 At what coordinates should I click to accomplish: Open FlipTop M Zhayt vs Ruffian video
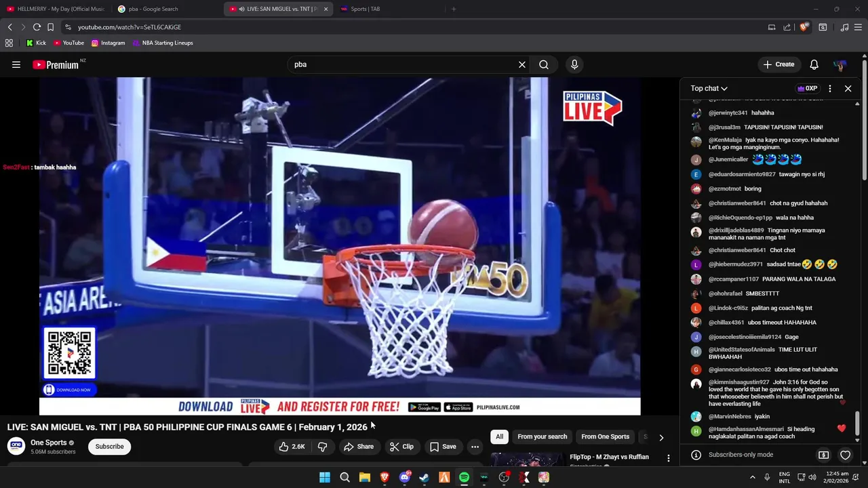coord(609,457)
